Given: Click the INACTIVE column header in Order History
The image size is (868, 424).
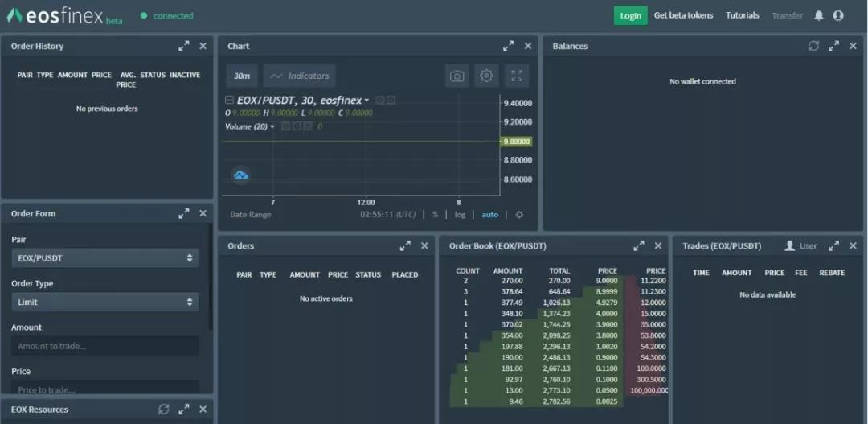Looking at the screenshot, I should point(185,75).
